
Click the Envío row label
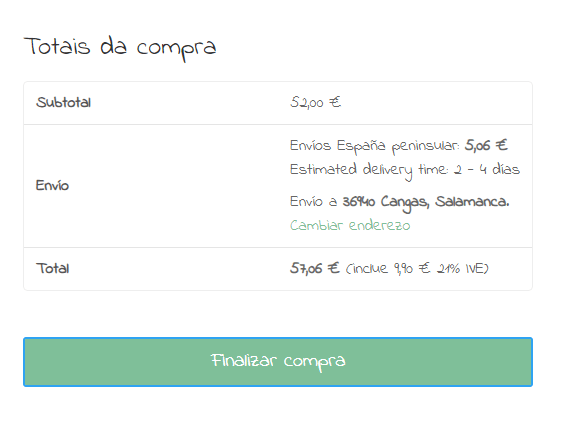tap(52, 186)
